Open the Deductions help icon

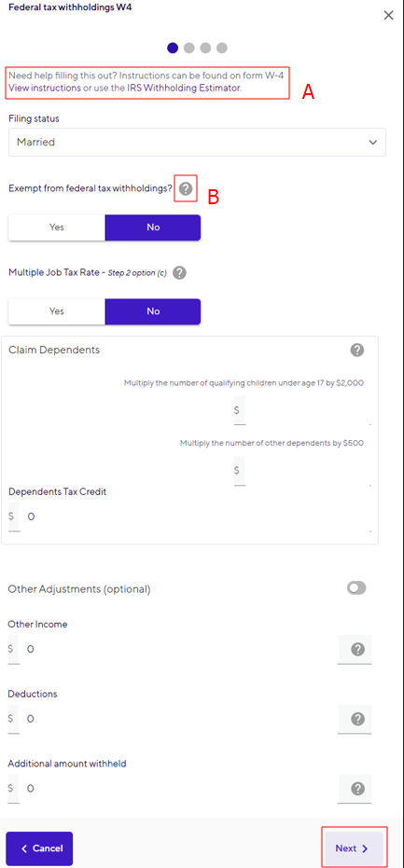pos(358,719)
